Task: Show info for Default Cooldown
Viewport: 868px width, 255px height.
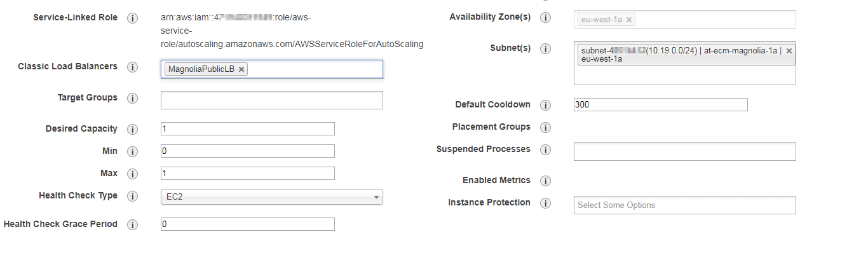Action: click(x=545, y=105)
